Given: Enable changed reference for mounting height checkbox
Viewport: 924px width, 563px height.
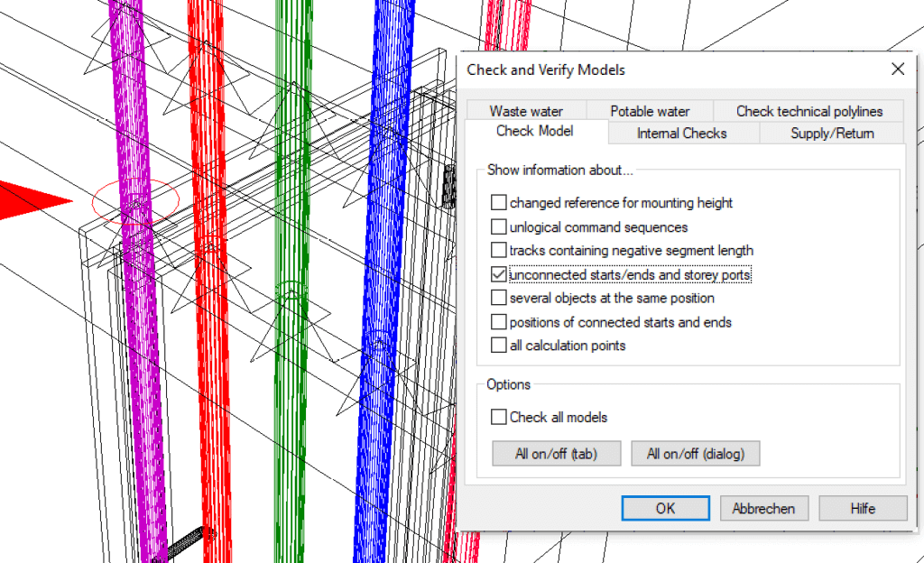Looking at the screenshot, I should [x=499, y=203].
